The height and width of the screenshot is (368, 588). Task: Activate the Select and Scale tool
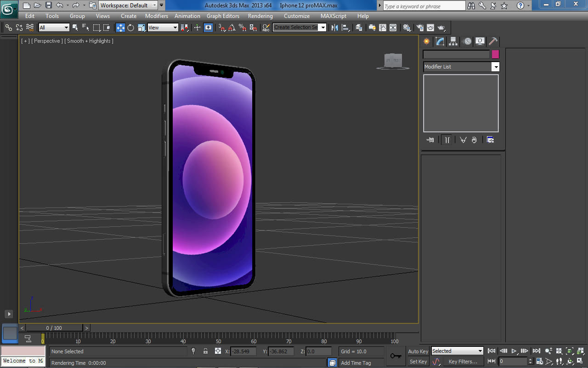click(141, 28)
